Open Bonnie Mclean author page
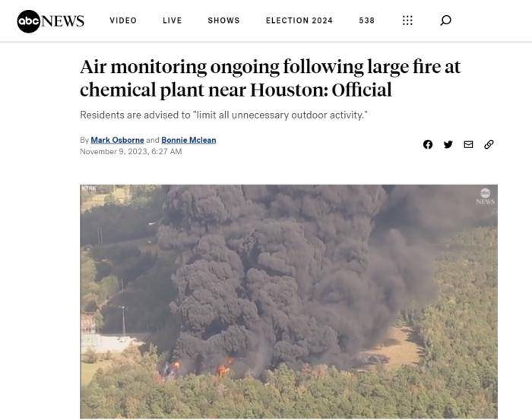The image size is (532, 420). point(188,140)
